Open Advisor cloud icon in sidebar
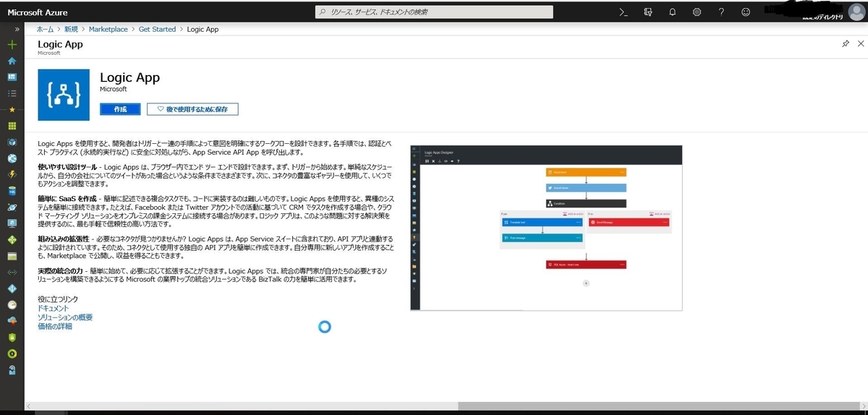Screen dimensions: 868x415 tap(12, 321)
